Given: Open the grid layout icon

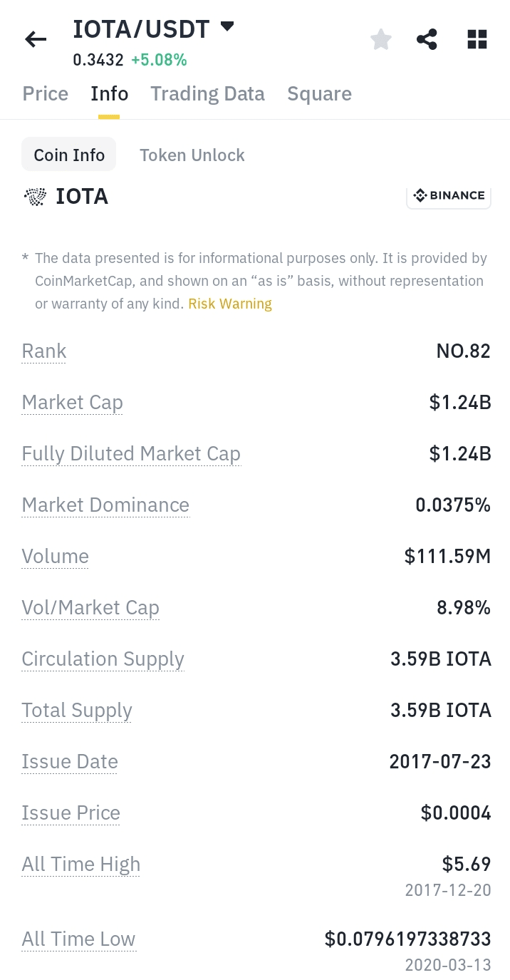Looking at the screenshot, I should (477, 40).
